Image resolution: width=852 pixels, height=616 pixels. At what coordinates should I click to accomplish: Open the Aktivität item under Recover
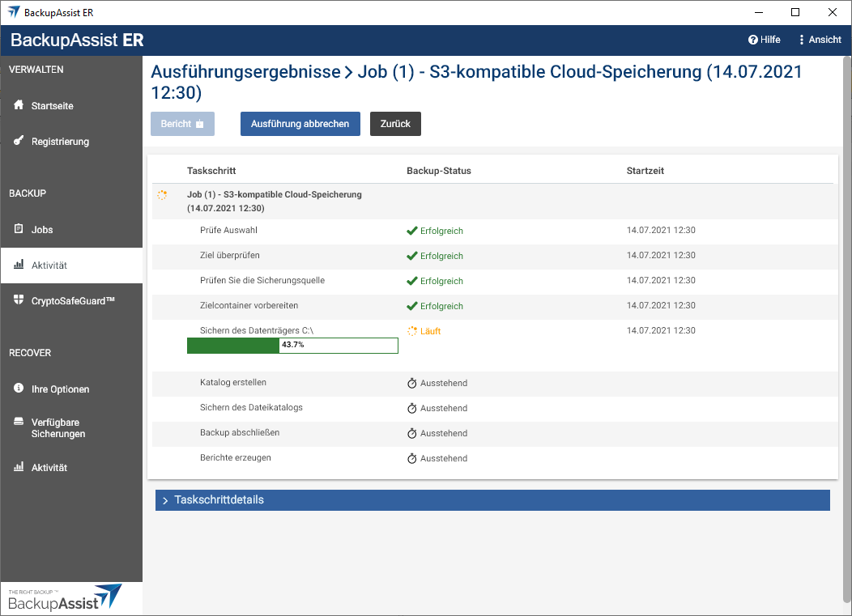(x=49, y=468)
